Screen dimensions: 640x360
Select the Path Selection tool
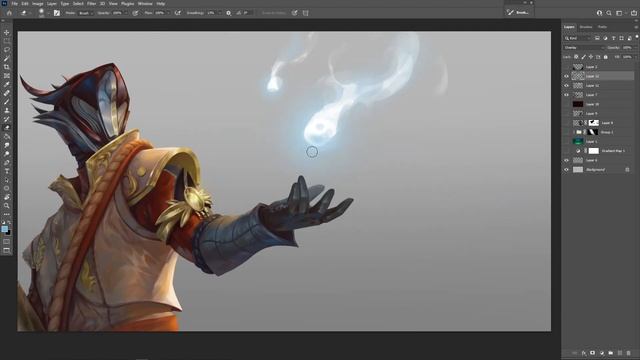pyautogui.click(x=7, y=180)
